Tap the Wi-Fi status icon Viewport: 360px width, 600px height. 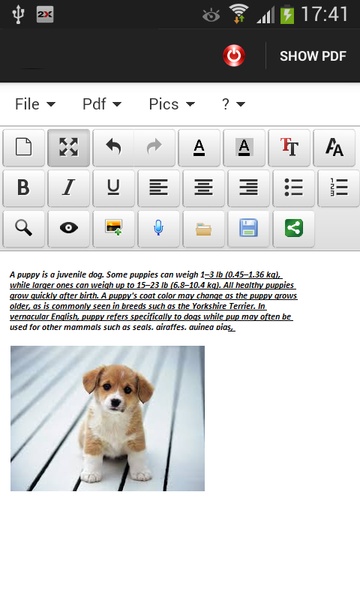pyautogui.click(x=238, y=15)
